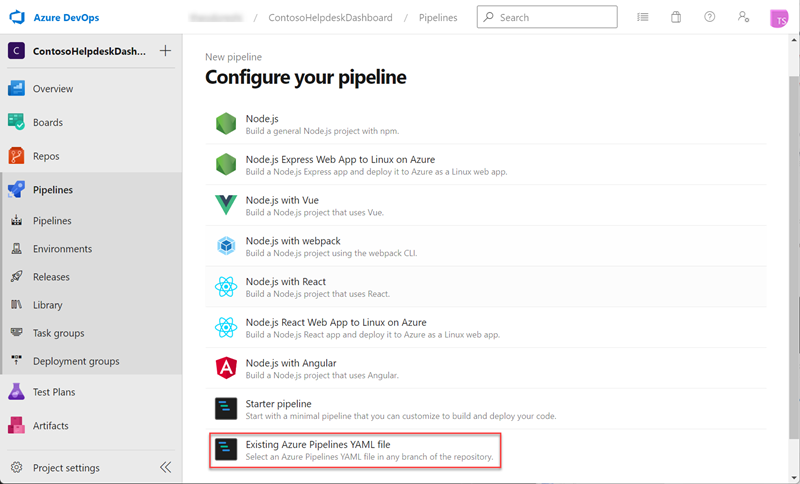Open the marketplace shopping bag icon

coord(676,17)
